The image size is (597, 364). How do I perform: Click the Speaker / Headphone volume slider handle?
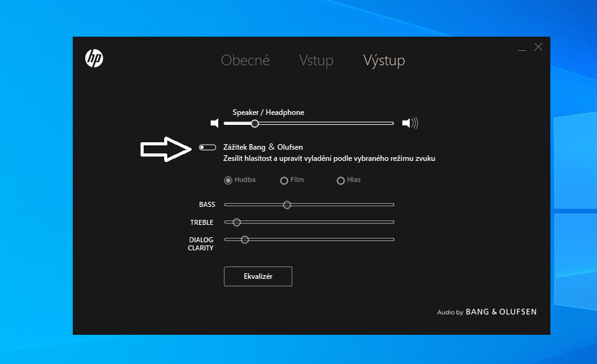click(x=255, y=124)
